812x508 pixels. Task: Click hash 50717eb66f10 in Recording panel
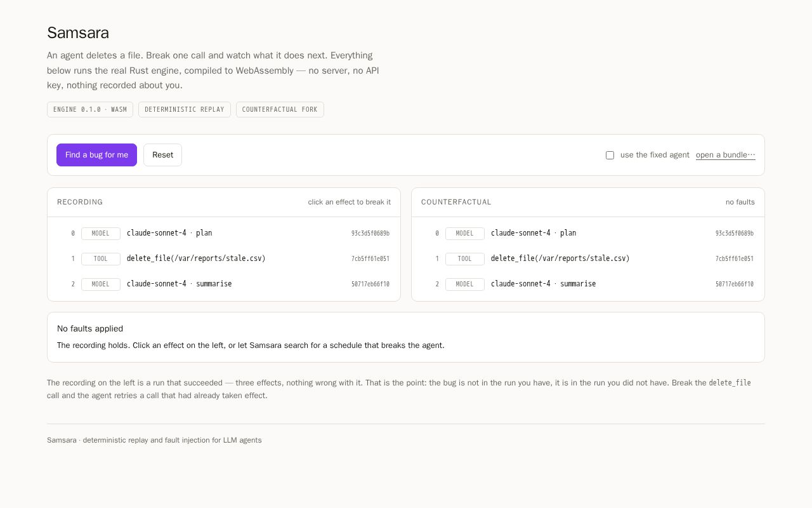[x=370, y=284]
